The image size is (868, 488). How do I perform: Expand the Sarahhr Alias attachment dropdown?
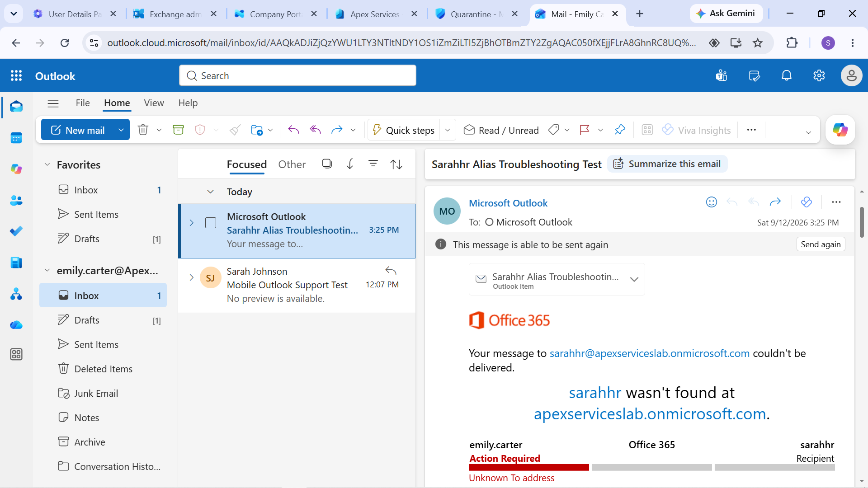click(x=634, y=279)
